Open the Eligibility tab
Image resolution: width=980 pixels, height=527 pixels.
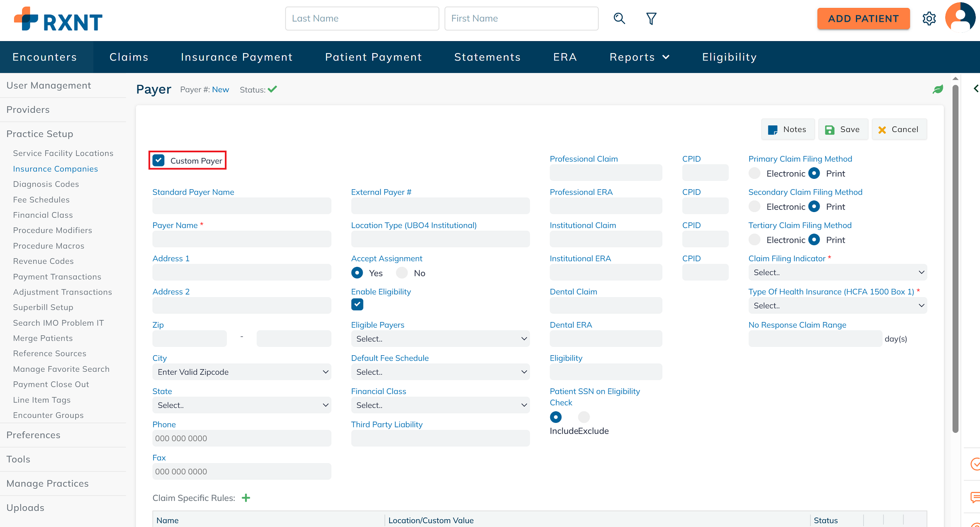tap(729, 57)
